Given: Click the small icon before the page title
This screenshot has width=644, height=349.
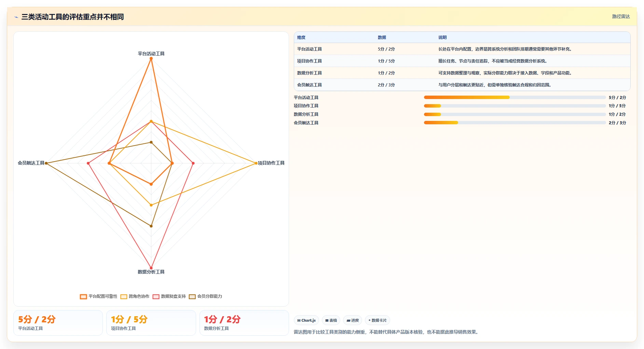Looking at the screenshot, I should tap(16, 17).
